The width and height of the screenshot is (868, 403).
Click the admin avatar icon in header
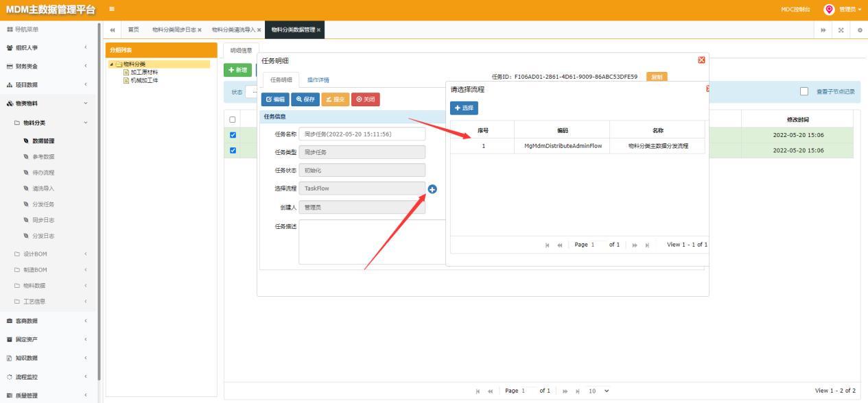[x=829, y=10]
